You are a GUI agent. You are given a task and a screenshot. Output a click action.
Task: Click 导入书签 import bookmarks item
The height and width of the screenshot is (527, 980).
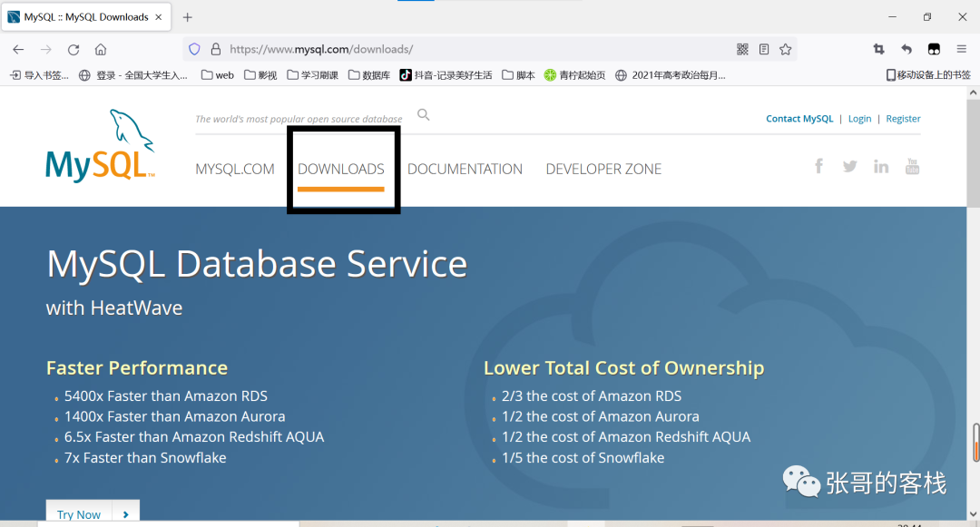[x=39, y=75]
